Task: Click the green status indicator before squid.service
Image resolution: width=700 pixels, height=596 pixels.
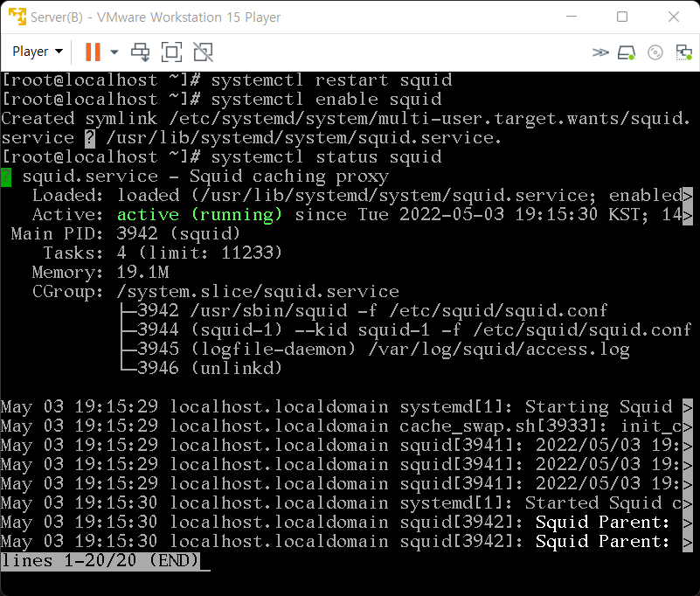Action: pos(6,177)
